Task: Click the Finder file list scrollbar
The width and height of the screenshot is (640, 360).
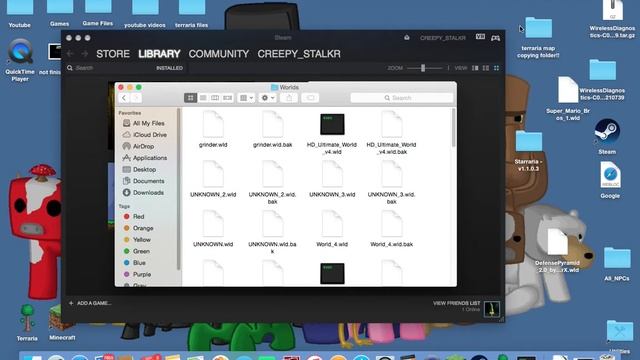Action: point(453,128)
